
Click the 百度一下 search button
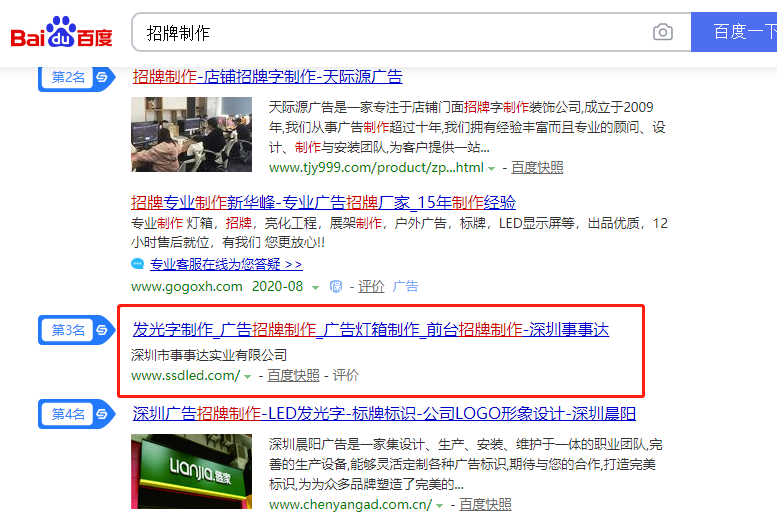coord(734,32)
